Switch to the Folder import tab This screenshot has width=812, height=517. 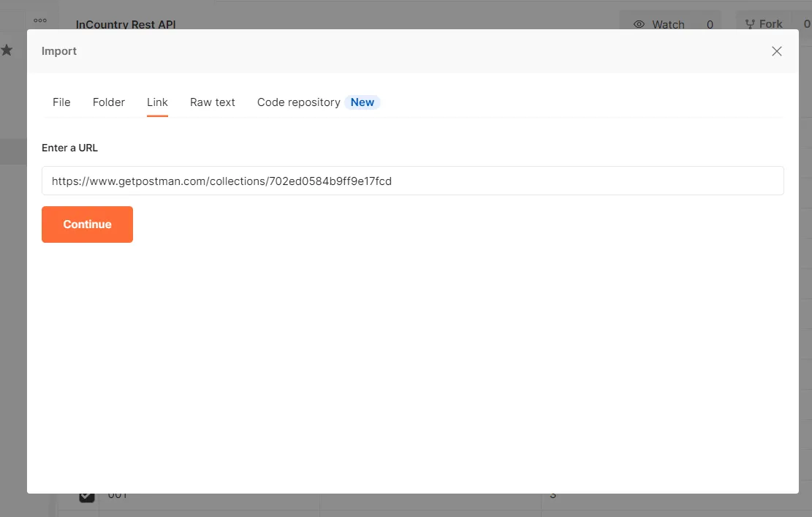pos(108,102)
